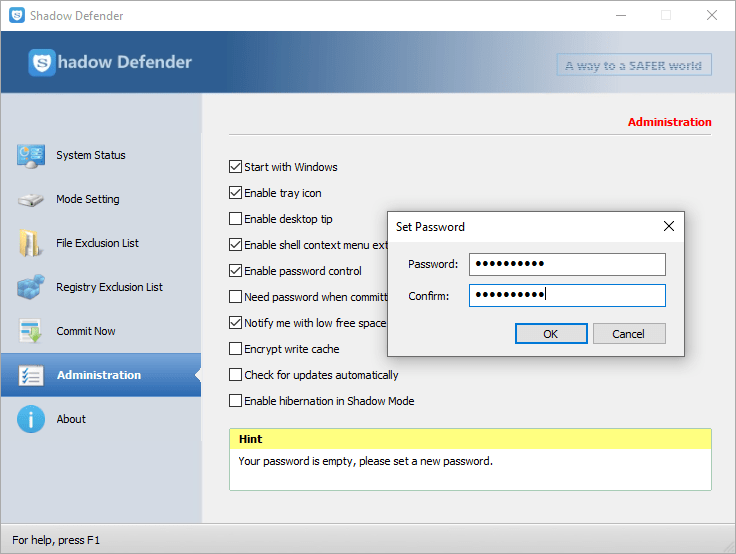This screenshot has height=554, width=736.
Task: Close the Shadow Defender window
Action: click(x=712, y=15)
